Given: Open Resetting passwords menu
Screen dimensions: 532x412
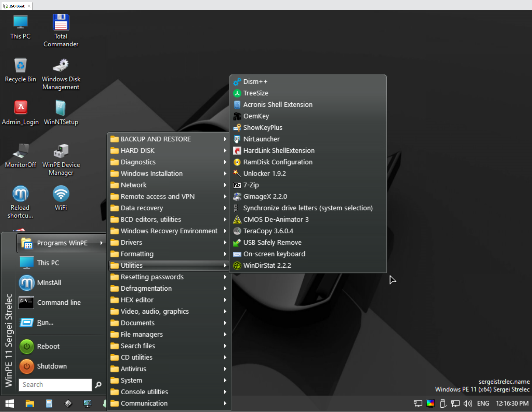Looking at the screenshot, I should [x=169, y=277].
